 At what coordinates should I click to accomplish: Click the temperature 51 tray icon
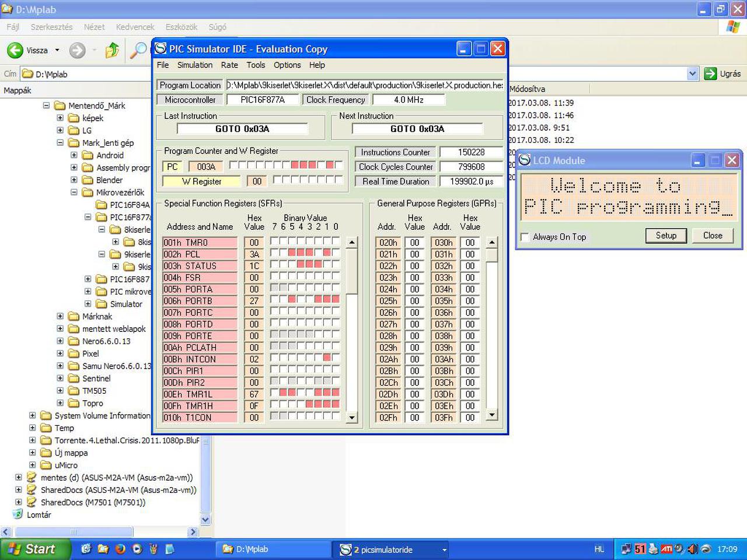(x=640, y=549)
